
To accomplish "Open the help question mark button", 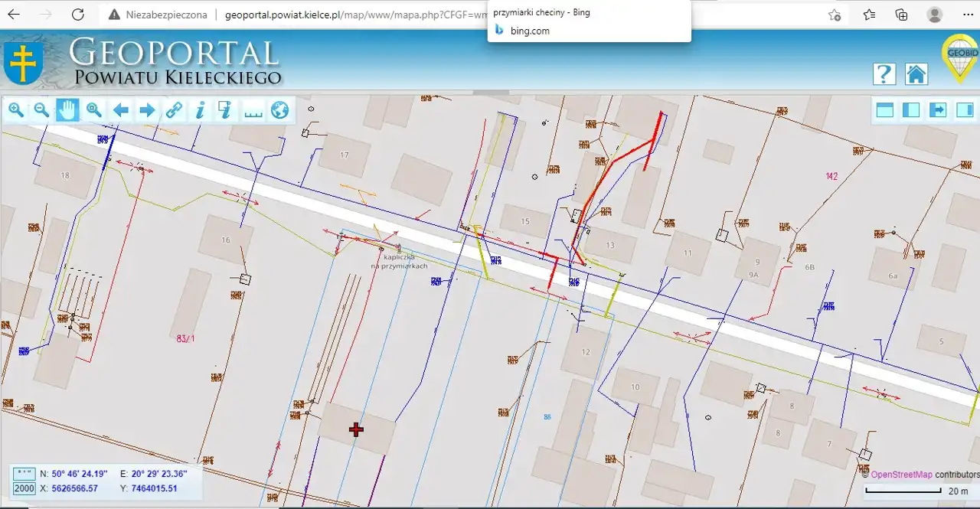I will (884, 73).
